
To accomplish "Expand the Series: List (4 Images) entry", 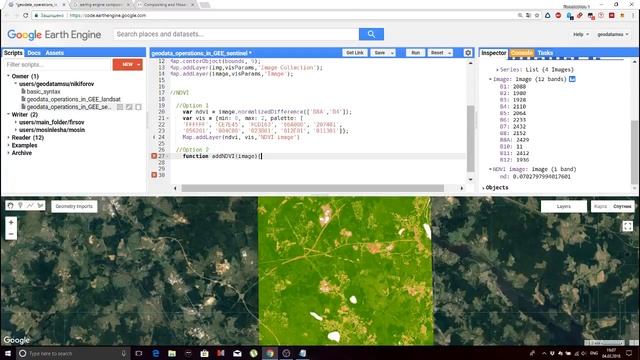I will coord(497,70).
